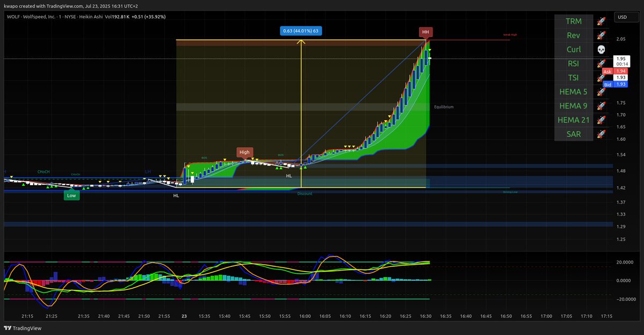Viewport: 644px width, 335px height.
Task: Click the 20.0000 oscillator scale value
Action: [x=624, y=262]
